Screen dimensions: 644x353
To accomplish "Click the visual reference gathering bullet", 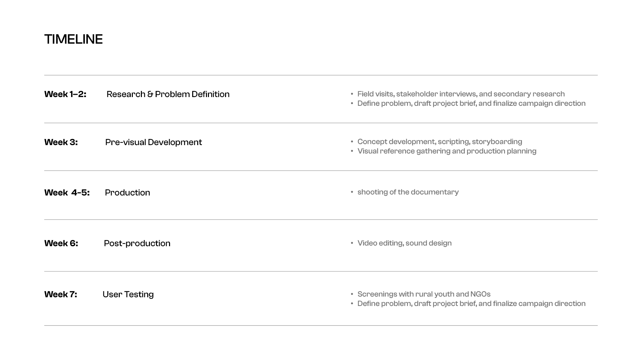I will click(447, 151).
